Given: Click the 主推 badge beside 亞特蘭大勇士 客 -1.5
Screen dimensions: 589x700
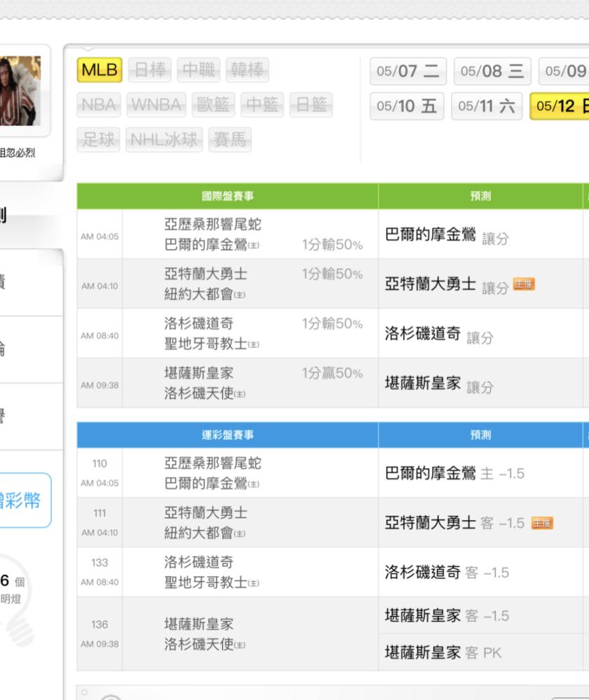Looking at the screenshot, I should tap(542, 523).
